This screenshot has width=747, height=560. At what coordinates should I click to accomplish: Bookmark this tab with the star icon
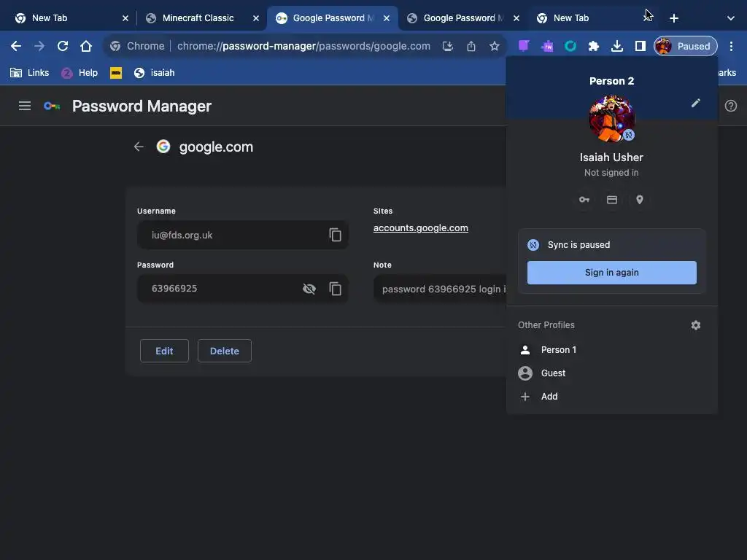point(494,46)
